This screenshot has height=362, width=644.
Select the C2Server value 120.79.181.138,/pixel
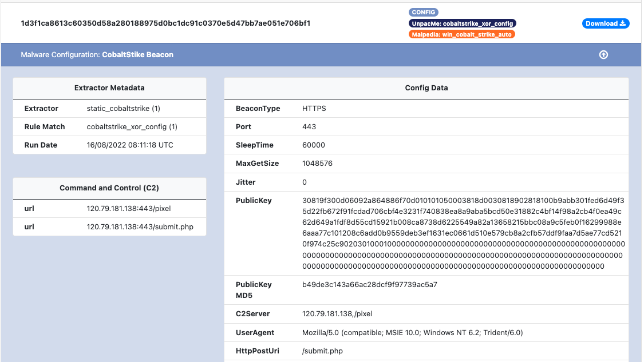[x=337, y=313]
